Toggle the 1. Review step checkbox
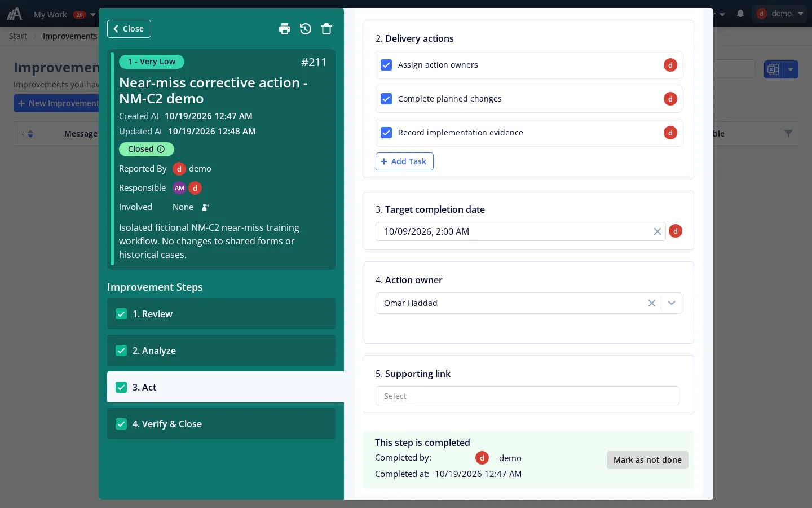Viewport: 812px width, 508px height. (121, 314)
